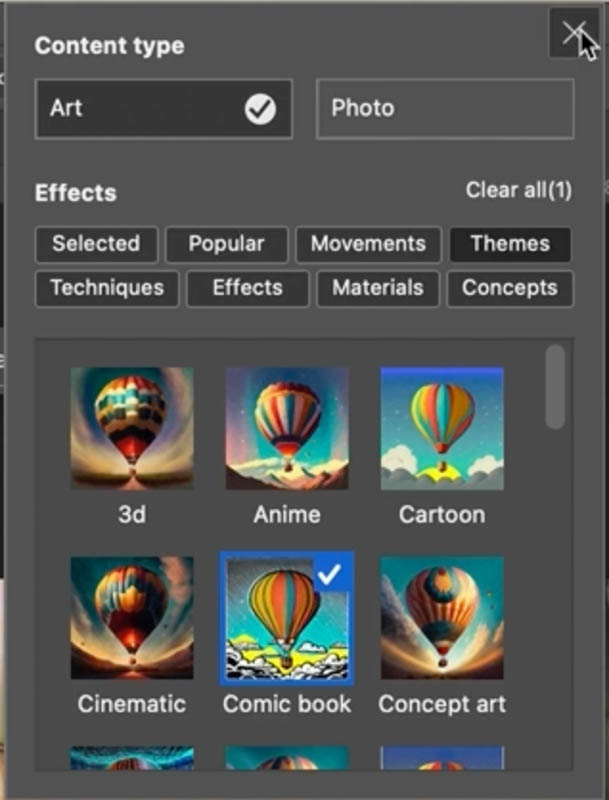Screen dimensions: 609x800
Task: Pick the Cartoon effect thumbnail
Action: (x=442, y=429)
